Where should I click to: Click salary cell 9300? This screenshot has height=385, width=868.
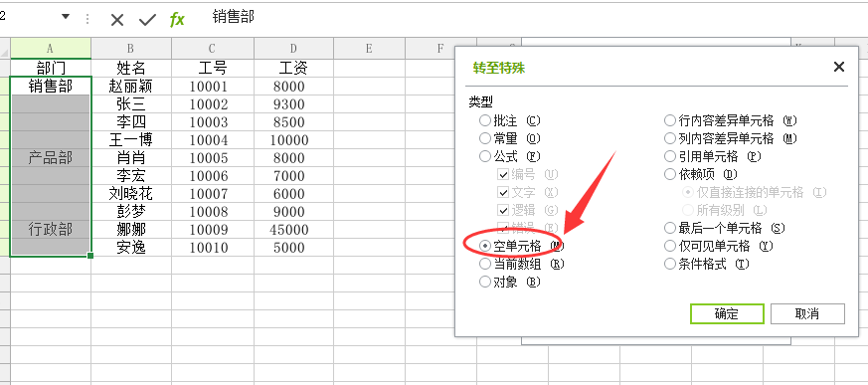[293, 104]
